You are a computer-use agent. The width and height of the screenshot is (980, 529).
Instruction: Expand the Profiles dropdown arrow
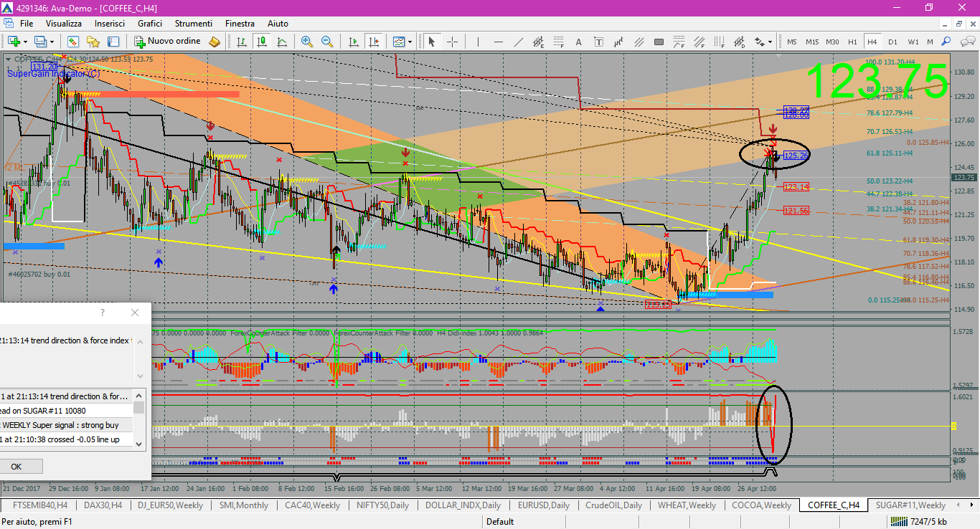click(x=52, y=42)
